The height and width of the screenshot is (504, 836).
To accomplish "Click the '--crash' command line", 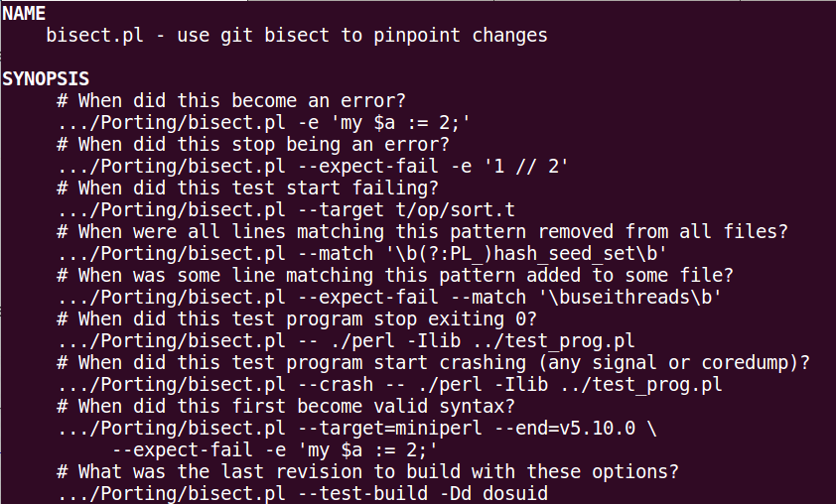I will click(388, 384).
